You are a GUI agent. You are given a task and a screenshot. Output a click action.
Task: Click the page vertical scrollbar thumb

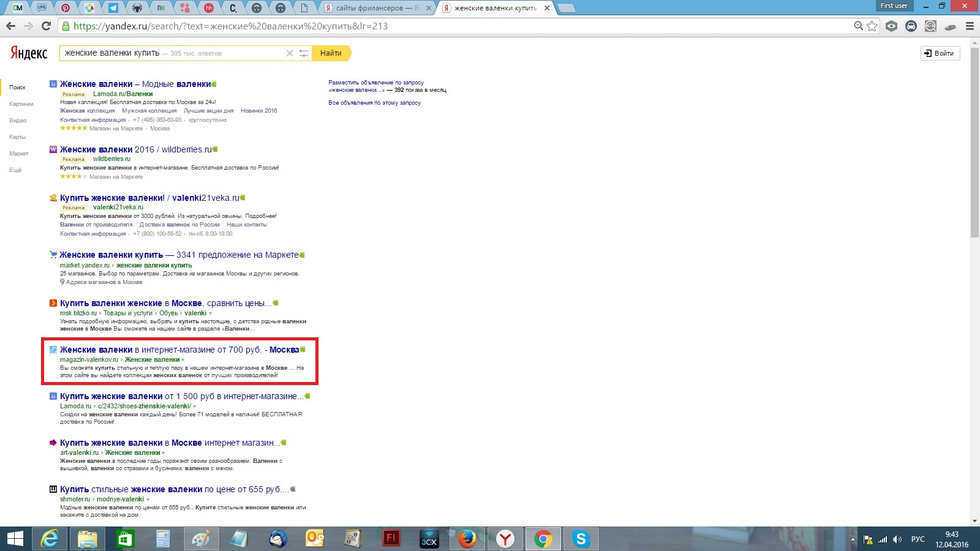[x=974, y=141]
